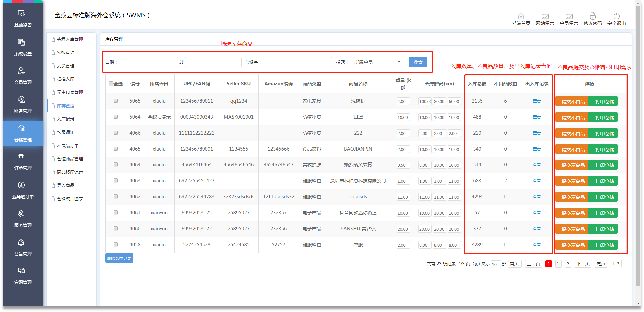
Task: Open 入库记录 in the submenu
Action: 66,119
